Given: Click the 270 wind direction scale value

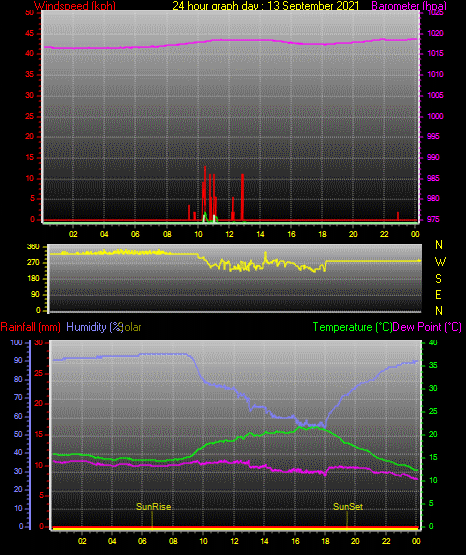Looking at the screenshot, I should (x=33, y=263).
